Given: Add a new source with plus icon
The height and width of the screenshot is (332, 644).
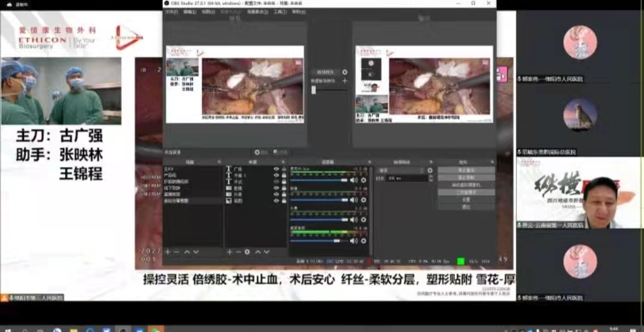Looking at the screenshot, I should [230, 252].
